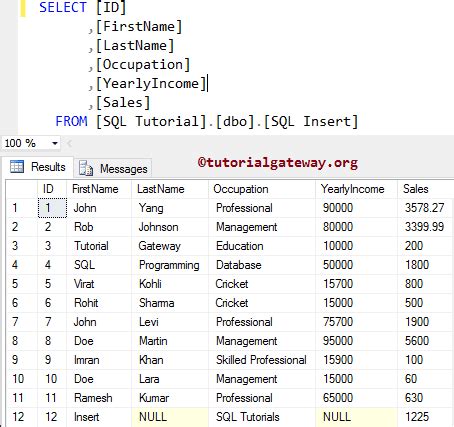Click the 'Database' occupation cell
454x427 pixels.
(262, 265)
